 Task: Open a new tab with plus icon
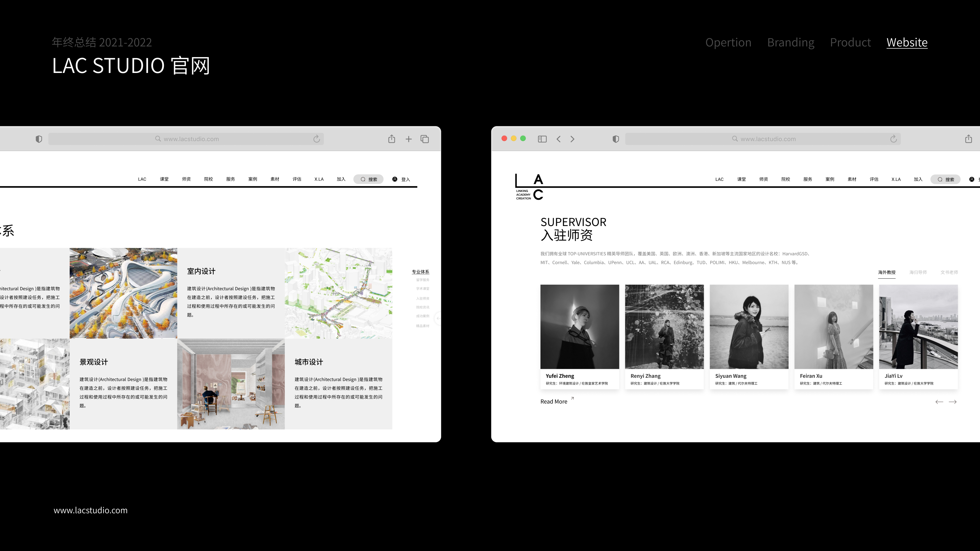click(409, 139)
